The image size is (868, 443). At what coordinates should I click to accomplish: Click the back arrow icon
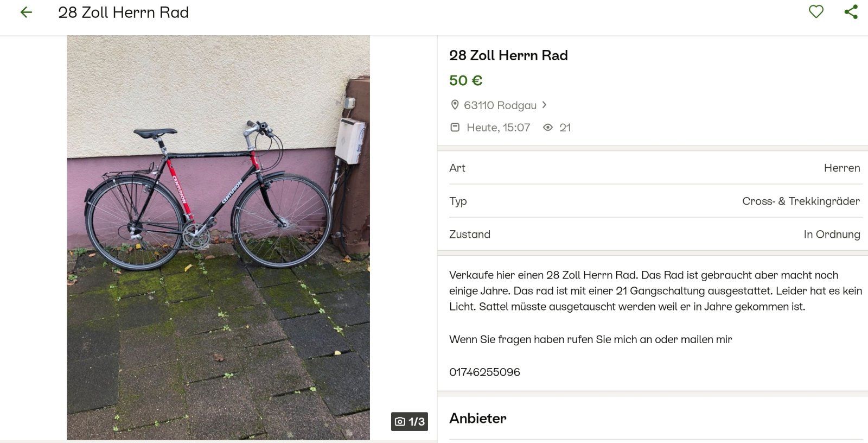(26, 12)
